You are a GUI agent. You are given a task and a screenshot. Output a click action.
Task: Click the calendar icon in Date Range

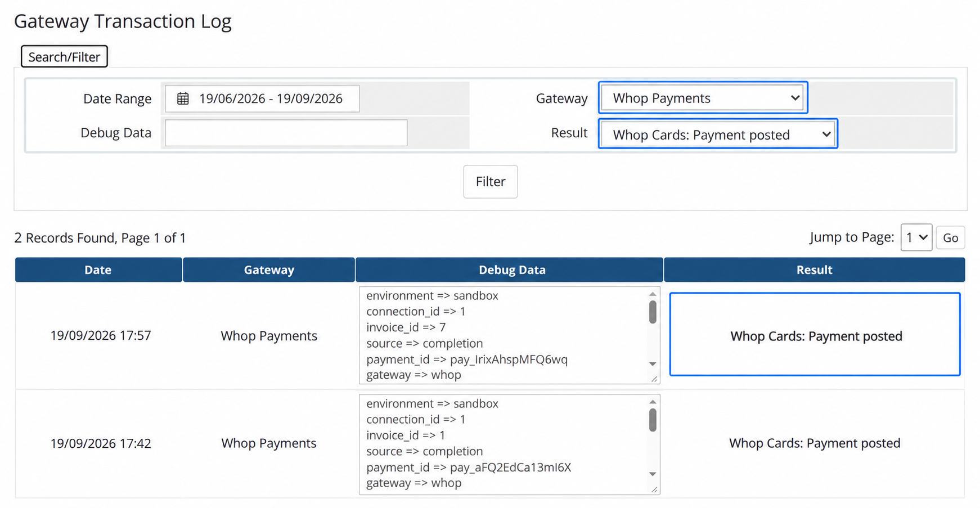(x=183, y=98)
